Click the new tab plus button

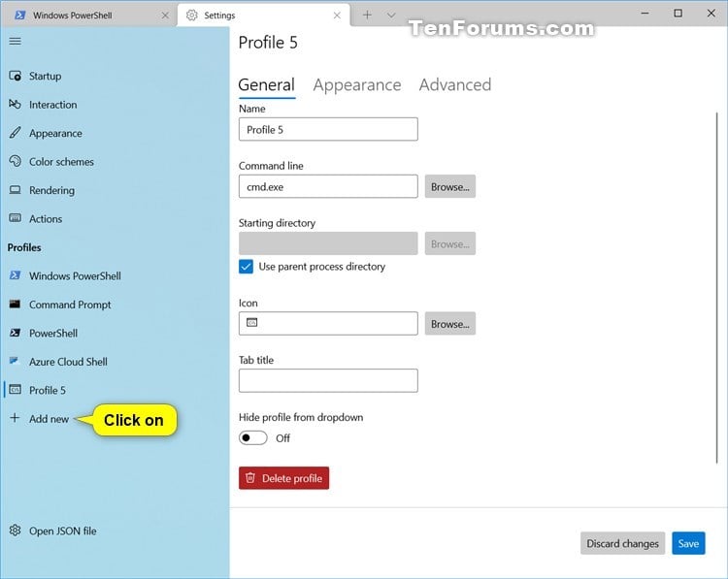click(367, 15)
